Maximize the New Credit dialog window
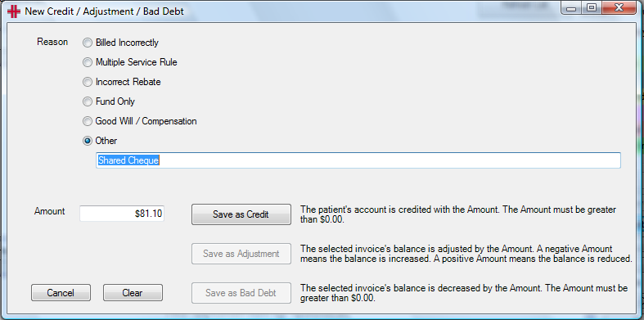The height and width of the screenshot is (320, 644). (592, 8)
